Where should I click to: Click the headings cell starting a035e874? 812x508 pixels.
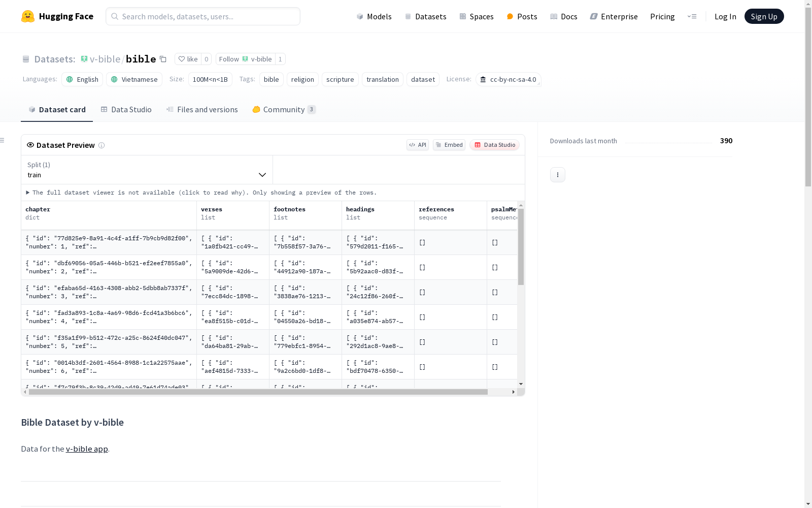(x=378, y=317)
